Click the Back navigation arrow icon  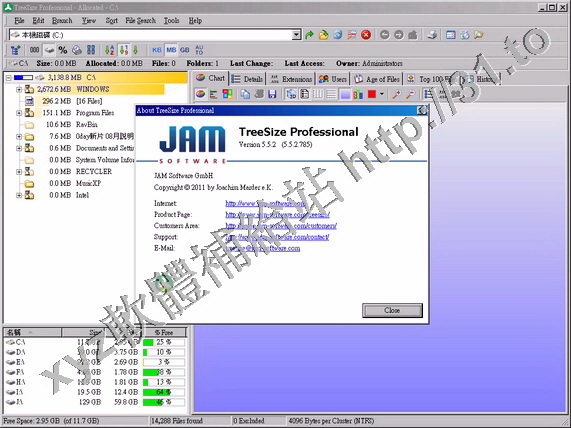click(385, 35)
